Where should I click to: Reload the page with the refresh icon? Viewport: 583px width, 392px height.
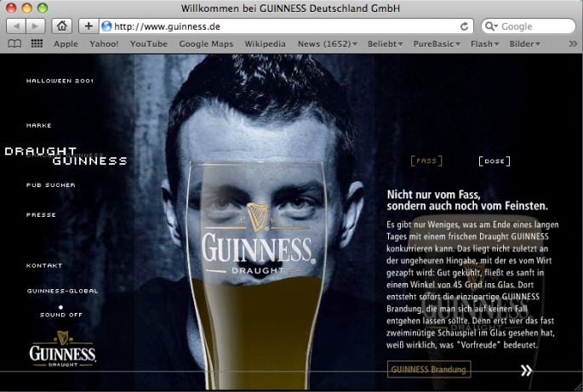(x=464, y=26)
